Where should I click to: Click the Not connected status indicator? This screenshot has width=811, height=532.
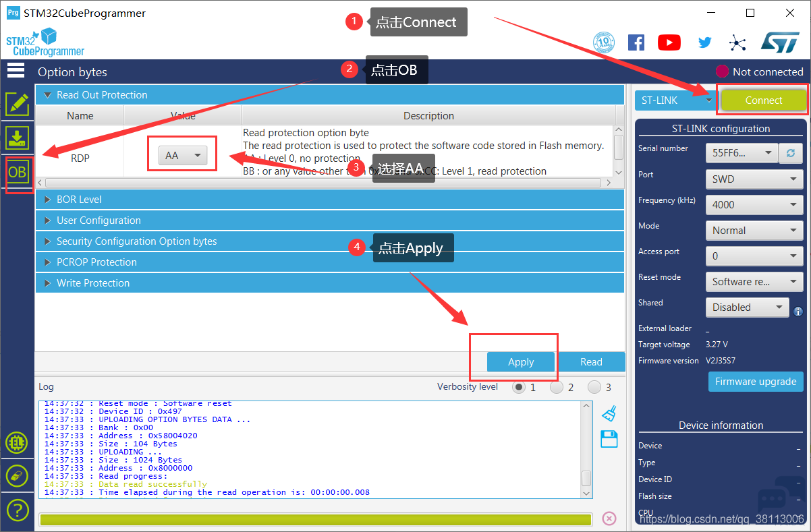tap(760, 71)
